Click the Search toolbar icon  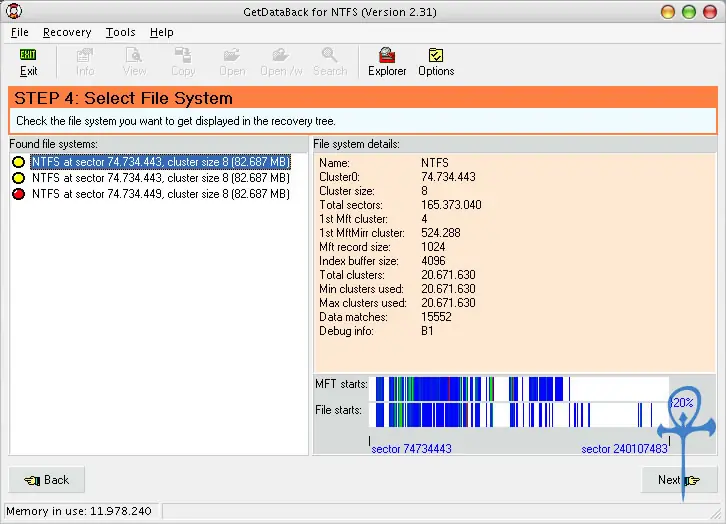tap(330, 62)
